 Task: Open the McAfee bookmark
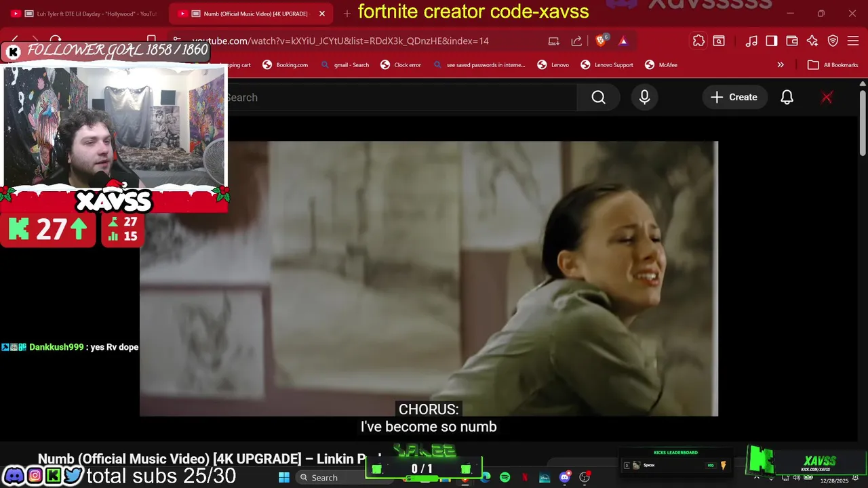pyautogui.click(x=661, y=65)
